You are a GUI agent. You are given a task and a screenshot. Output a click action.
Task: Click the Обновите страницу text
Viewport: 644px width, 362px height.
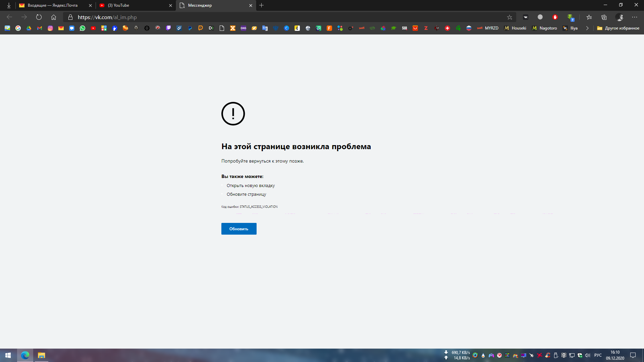tap(246, 194)
